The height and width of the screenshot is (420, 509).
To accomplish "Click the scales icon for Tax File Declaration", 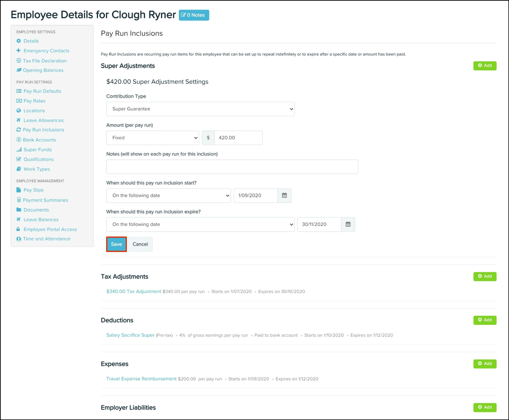I will (19, 60).
